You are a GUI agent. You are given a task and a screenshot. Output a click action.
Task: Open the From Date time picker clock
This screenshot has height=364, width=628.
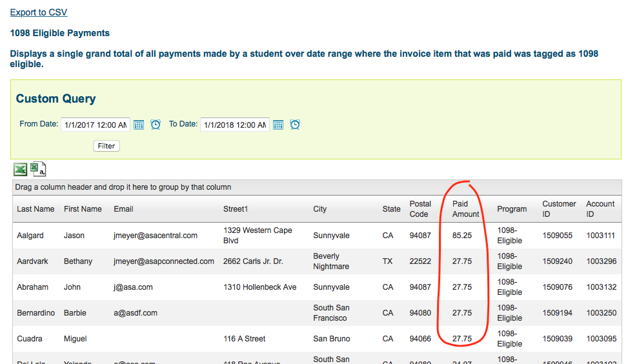(156, 125)
